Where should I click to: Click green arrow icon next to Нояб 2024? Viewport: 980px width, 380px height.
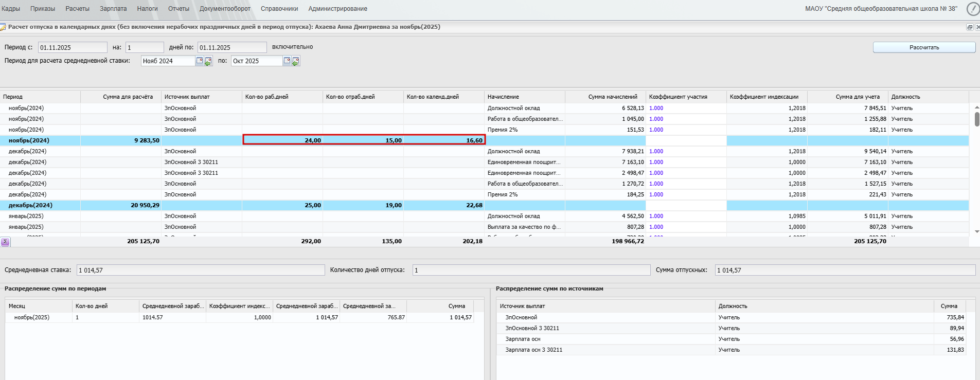click(208, 61)
